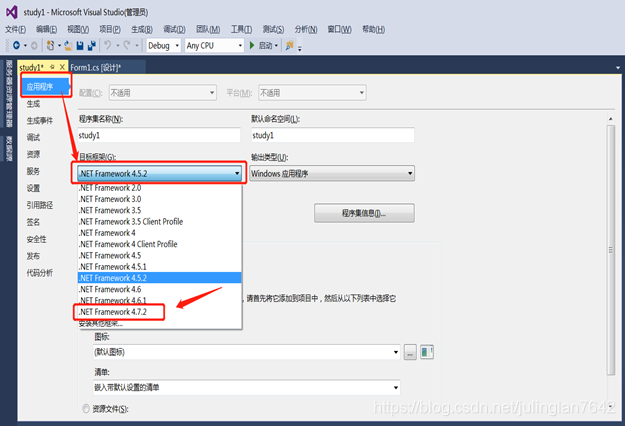This screenshot has height=426, width=625.
Task: Open the Build (生成) menu in menu bar
Action: coord(142,29)
